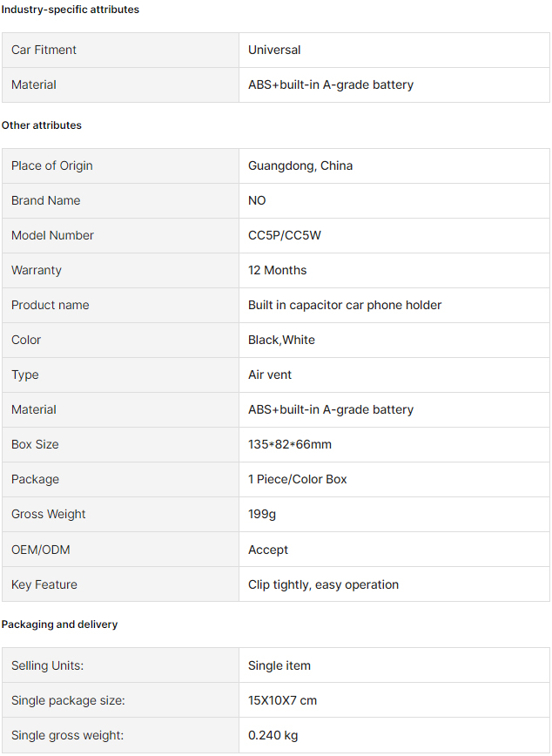Image resolution: width=552 pixels, height=756 pixels.
Task: Click the 1 Piece/Color Box package value
Action: [298, 479]
